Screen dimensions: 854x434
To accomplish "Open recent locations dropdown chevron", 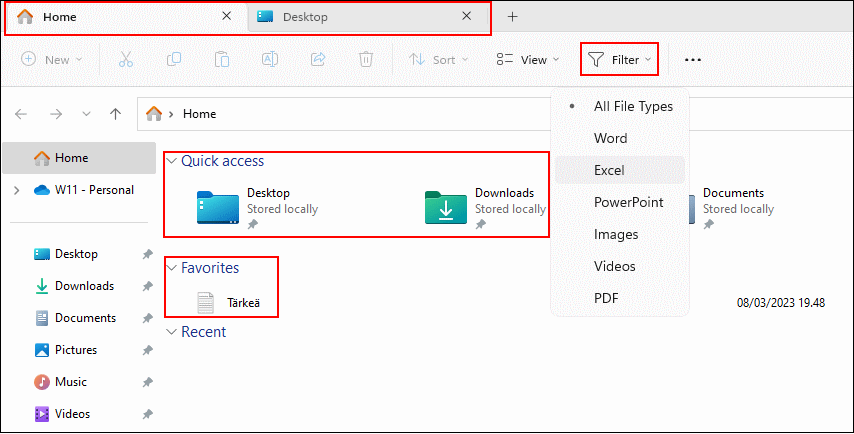I will (86, 114).
